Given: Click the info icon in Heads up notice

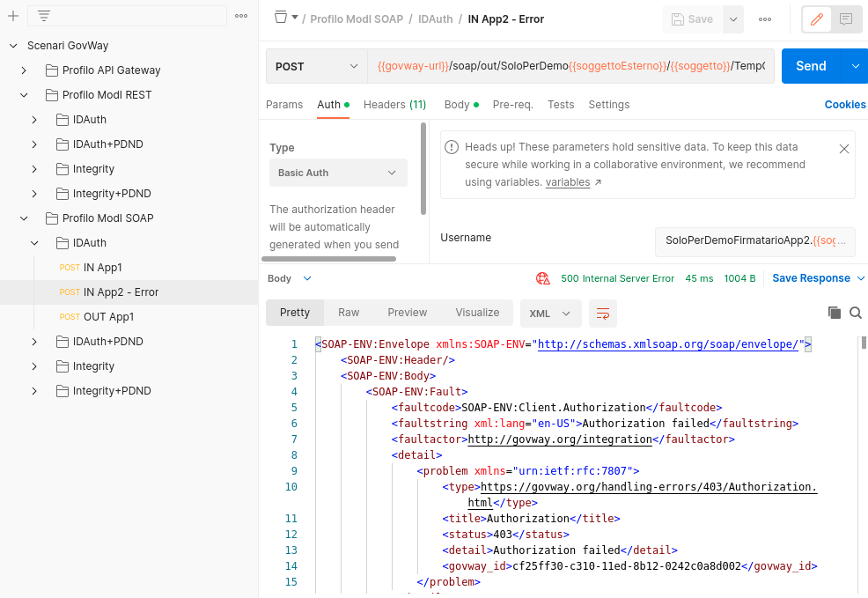Looking at the screenshot, I should point(452,147).
